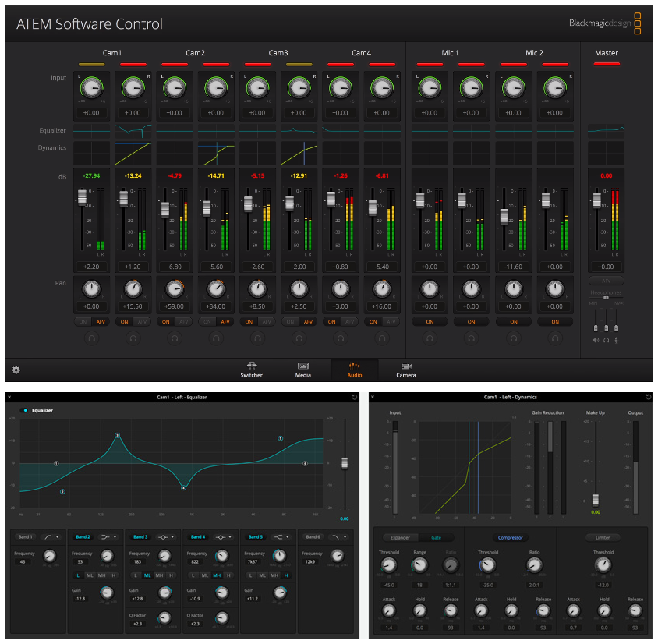
Task: Open Band 4 filter type dropdown
Action: 224,537
